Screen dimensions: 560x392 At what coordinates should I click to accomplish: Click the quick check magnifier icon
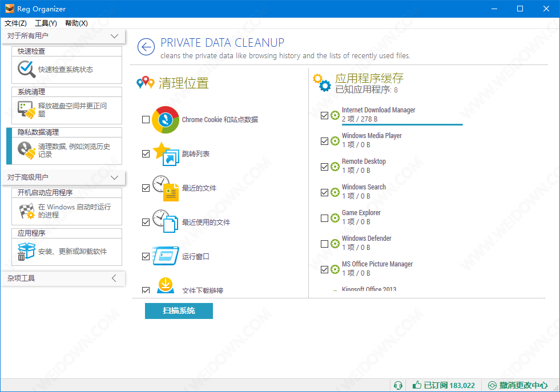click(26, 69)
